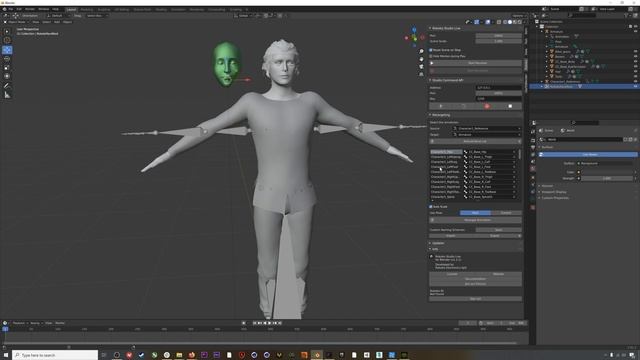Viewport: 640px width, 360px height.
Task: Open Windows Start menu
Action: tap(6, 355)
